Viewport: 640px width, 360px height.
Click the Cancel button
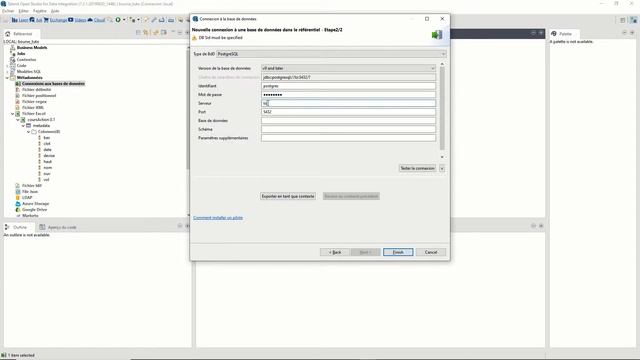point(431,252)
